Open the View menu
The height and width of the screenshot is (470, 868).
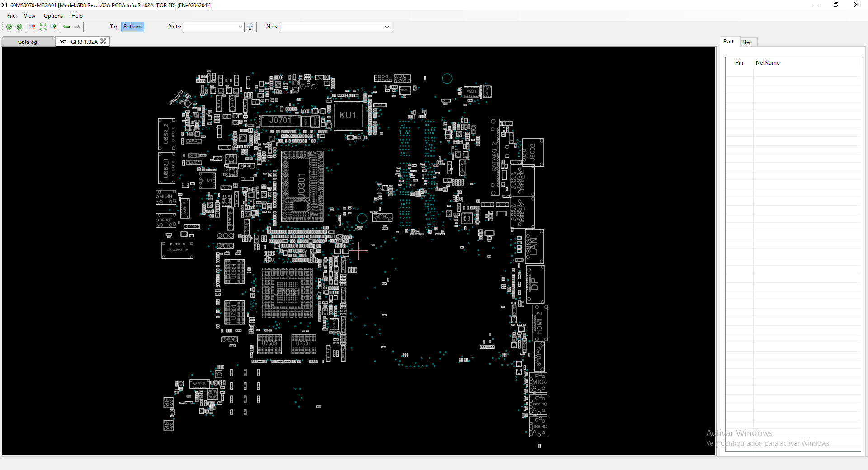click(29, 16)
